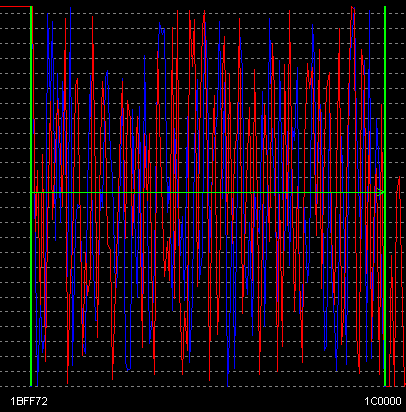Screen dimensions: 406x412
Task: Click the tallest red peak near end marker
Action: tap(353, 8)
